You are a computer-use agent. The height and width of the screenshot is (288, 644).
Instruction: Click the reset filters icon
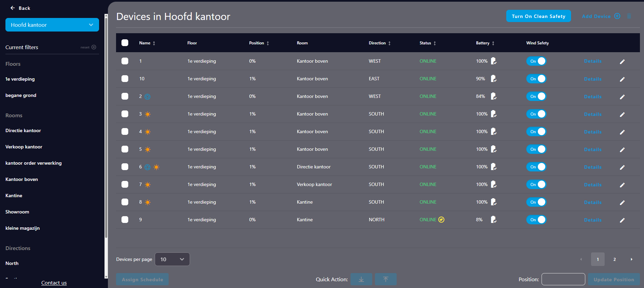click(94, 47)
